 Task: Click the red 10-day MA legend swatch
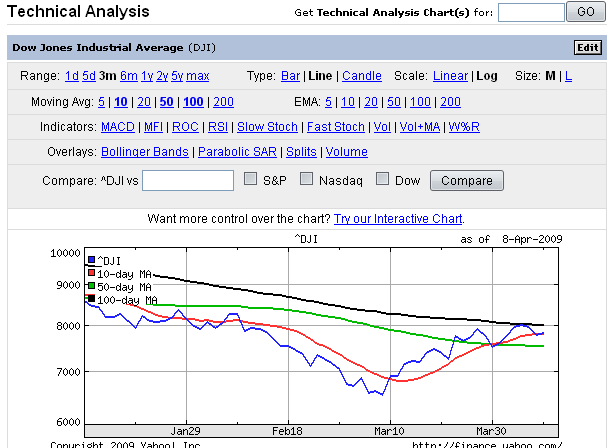click(x=92, y=273)
